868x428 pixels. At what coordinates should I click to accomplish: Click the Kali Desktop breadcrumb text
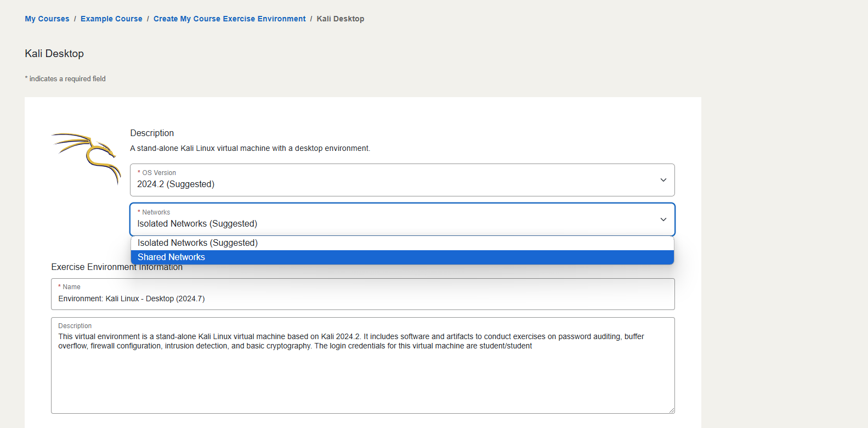(x=341, y=19)
